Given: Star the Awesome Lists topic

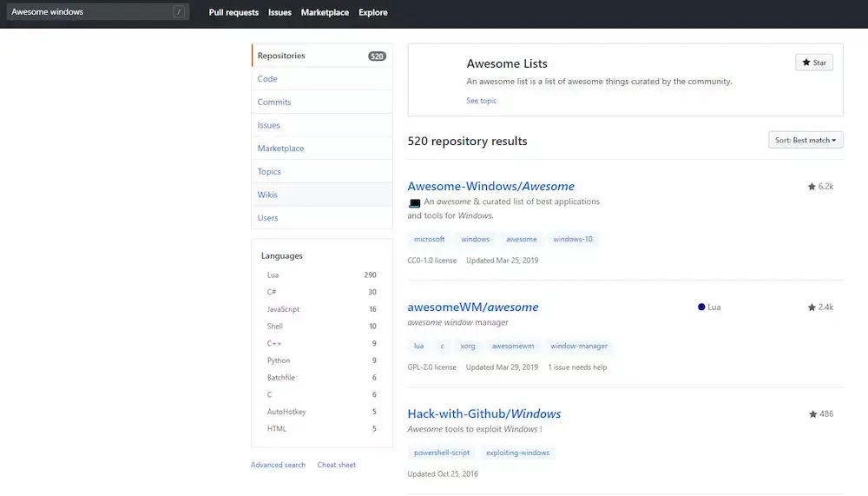Looking at the screenshot, I should [814, 63].
